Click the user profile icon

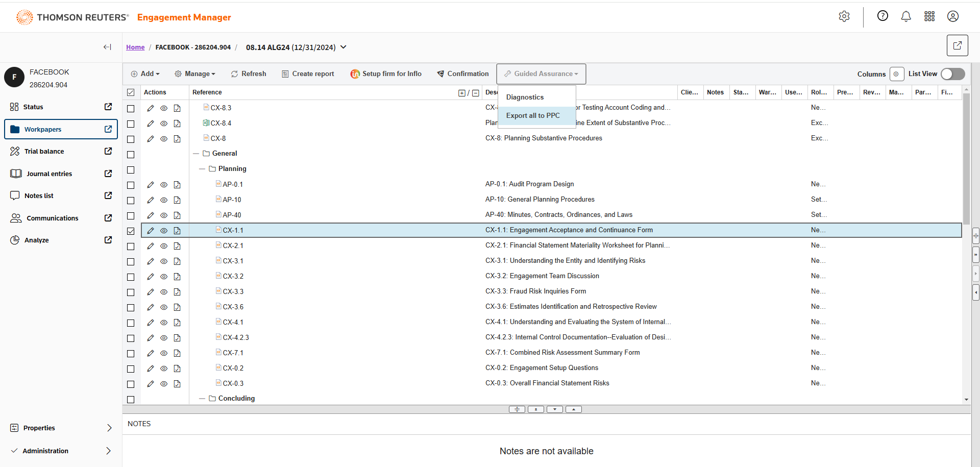coord(952,16)
